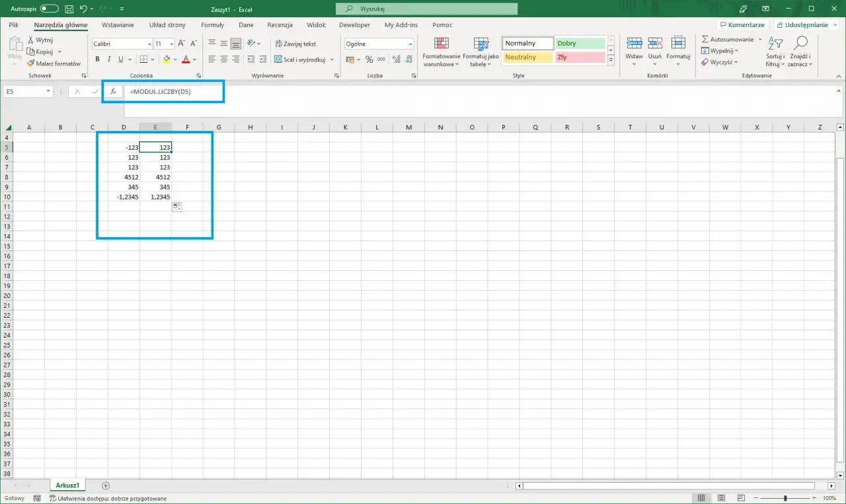Click the Save floppy disk icon

[68, 8]
